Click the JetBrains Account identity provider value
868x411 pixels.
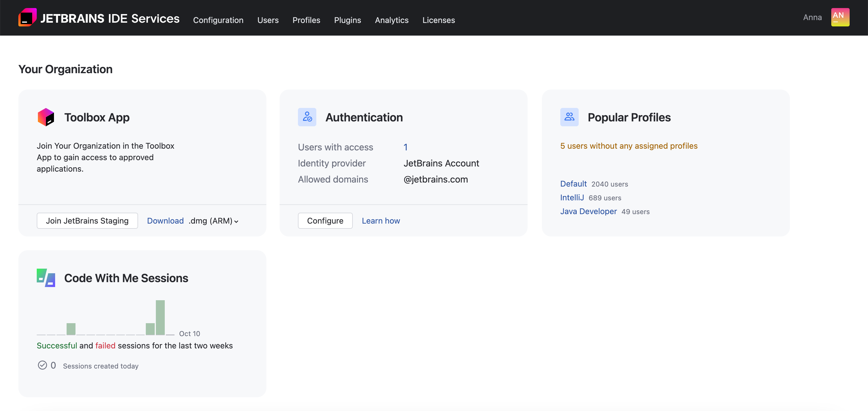click(x=441, y=163)
